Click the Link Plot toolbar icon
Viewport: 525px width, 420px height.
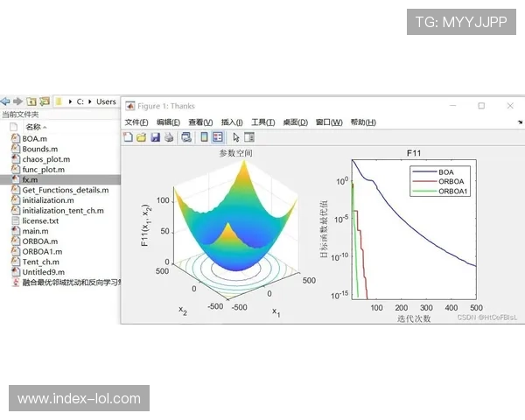(186, 137)
